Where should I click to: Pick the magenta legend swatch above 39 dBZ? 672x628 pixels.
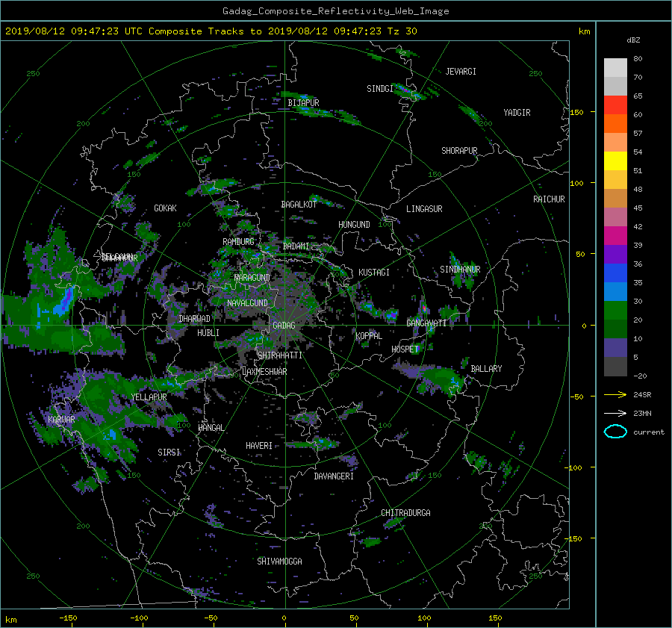(615, 236)
